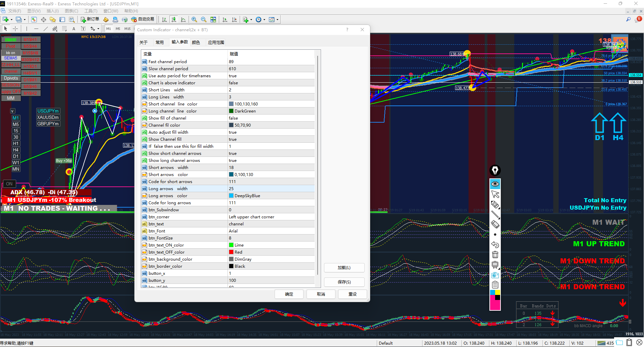
Task: Click the undo arrow in drawing palette
Action: click(495, 245)
